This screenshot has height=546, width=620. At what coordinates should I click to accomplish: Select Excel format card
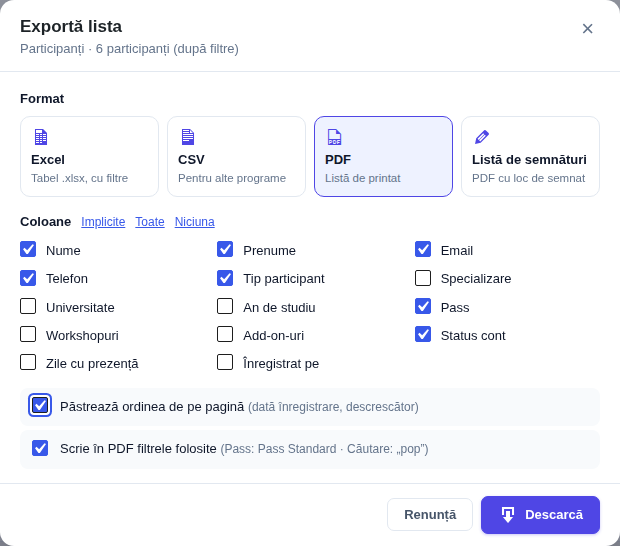click(89, 157)
